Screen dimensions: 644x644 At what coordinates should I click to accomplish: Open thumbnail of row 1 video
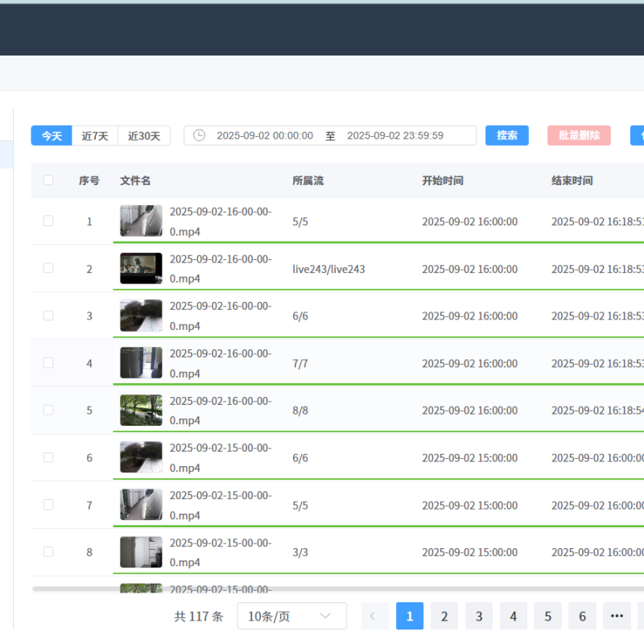(x=141, y=221)
